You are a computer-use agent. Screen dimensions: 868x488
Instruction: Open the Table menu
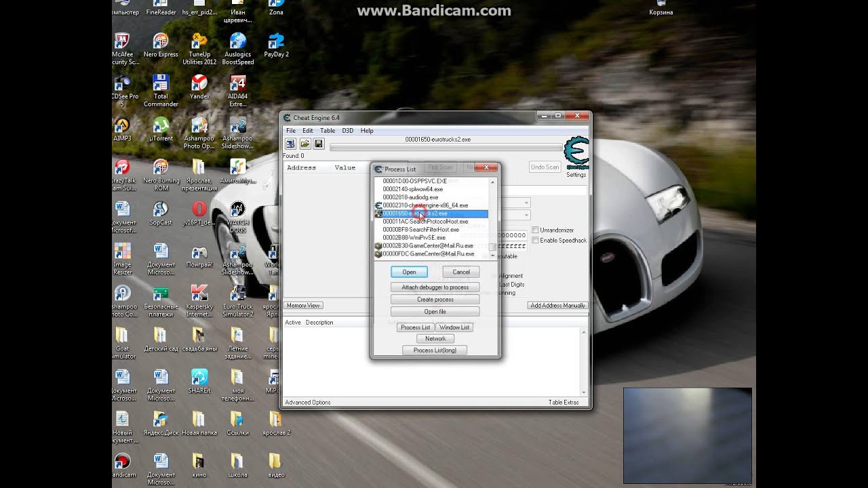328,131
